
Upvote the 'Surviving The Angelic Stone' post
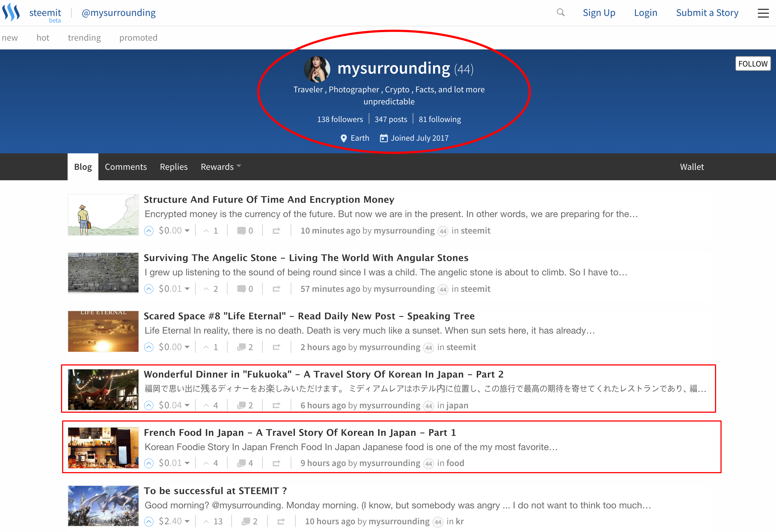pyautogui.click(x=149, y=289)
